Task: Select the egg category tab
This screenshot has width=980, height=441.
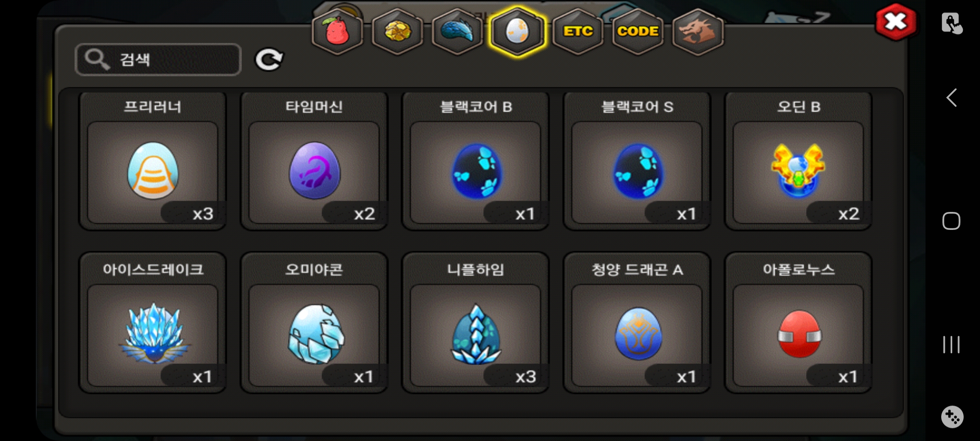Action: pos(517,31)
